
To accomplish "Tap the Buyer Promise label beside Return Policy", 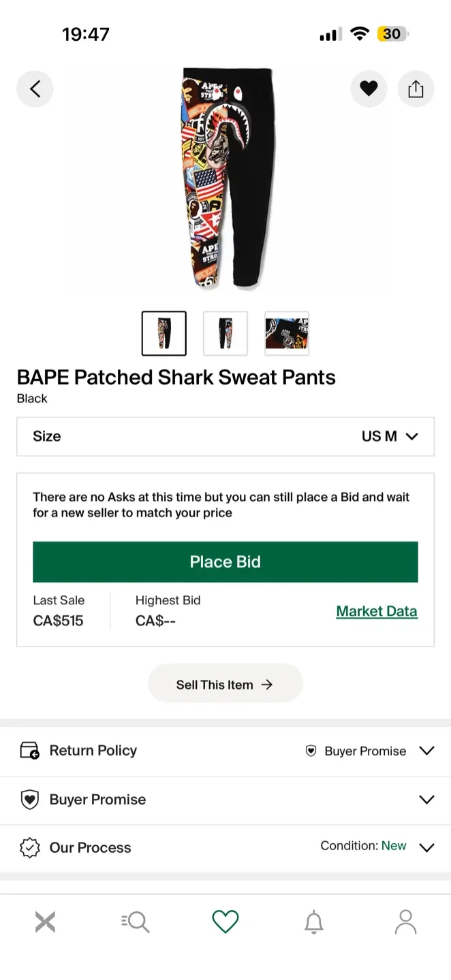I will 364,751.
